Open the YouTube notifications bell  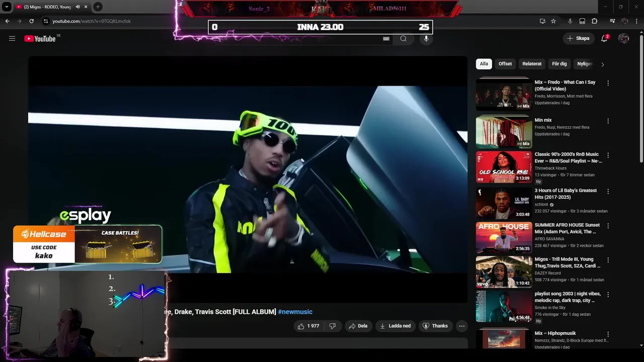pos(605,38)
